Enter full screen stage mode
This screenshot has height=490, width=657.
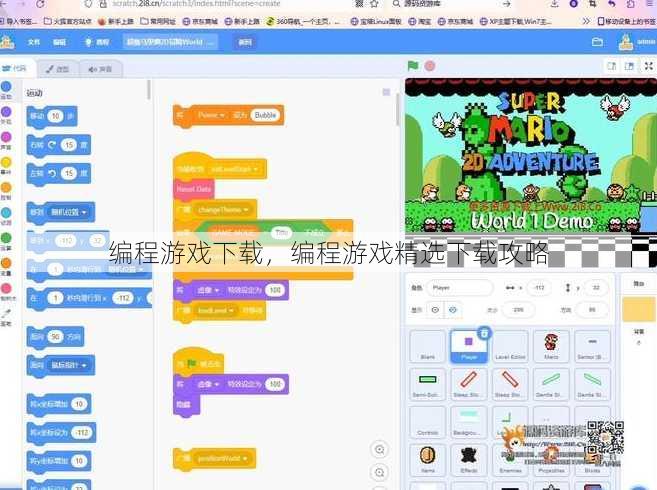(649, 66)
